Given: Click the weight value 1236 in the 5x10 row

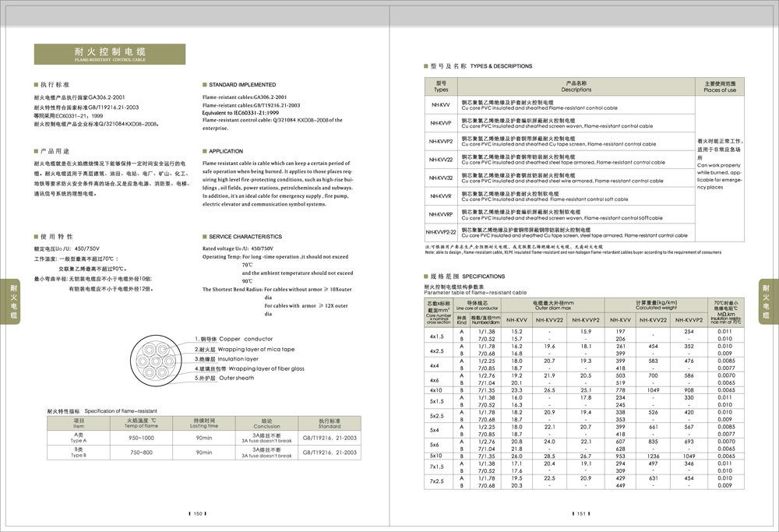Looking at the screenshot, I should pos(654,456).
